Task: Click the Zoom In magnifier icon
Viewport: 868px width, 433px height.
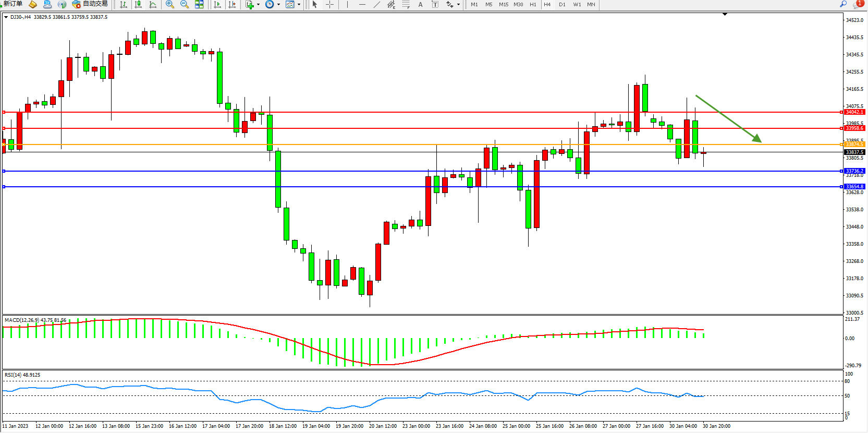Action: pos(169,5)
